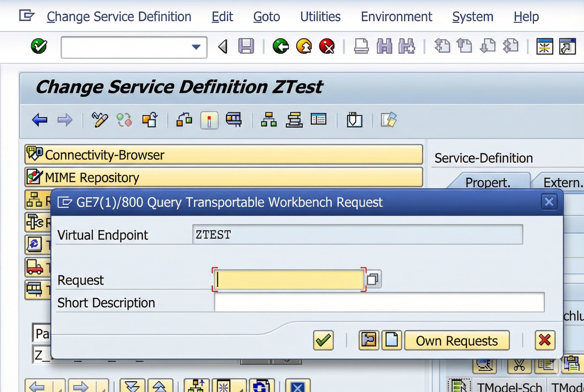The width and height of the screenshot is (584, 392).
Task: Click the green checkmark Enter icon
Action: click(39, 46)
